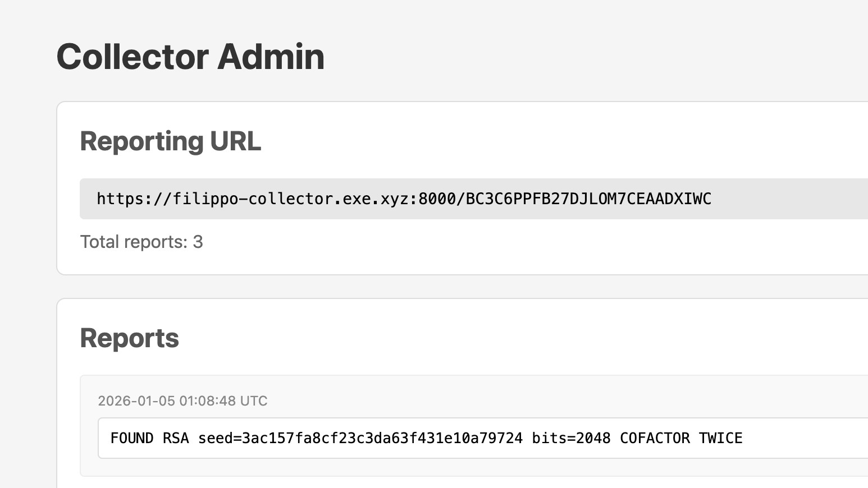Click "UTC" in the report timestamp
The width and height of the screenshot is (868, 488).
coord(254,401)
